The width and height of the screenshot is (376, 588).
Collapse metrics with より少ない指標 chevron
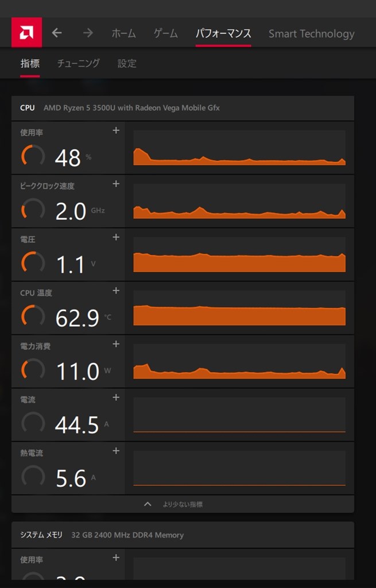click(x=148, y=504)
